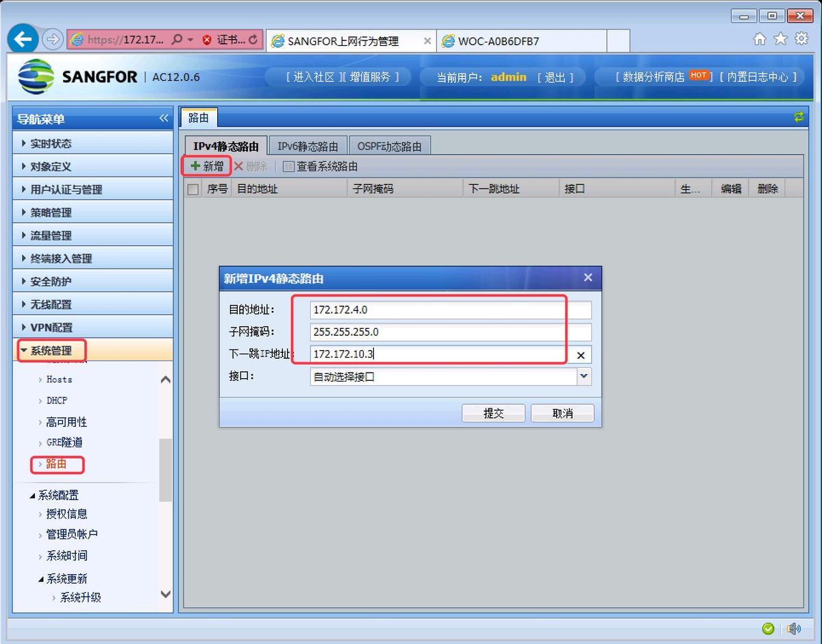Click the browser back arrow button
Viewport: 822px width, 644px height.
coord(23,39)
